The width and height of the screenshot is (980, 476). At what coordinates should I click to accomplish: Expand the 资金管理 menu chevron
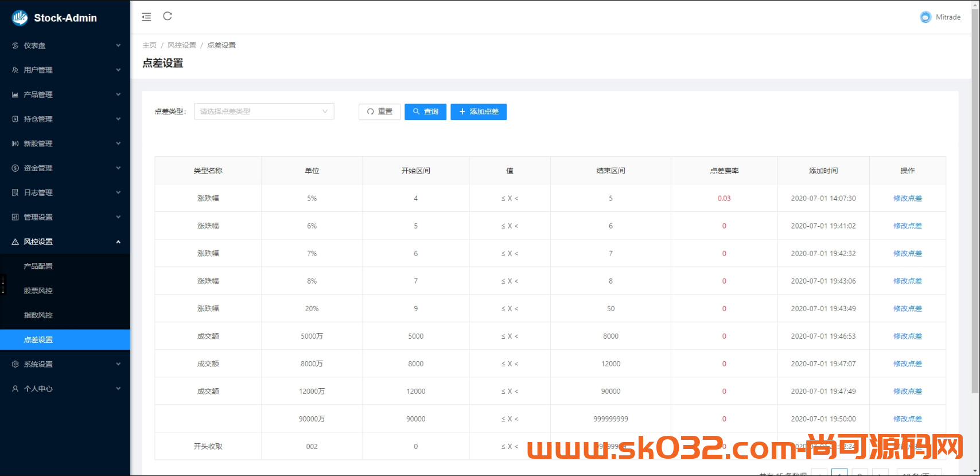118,168
